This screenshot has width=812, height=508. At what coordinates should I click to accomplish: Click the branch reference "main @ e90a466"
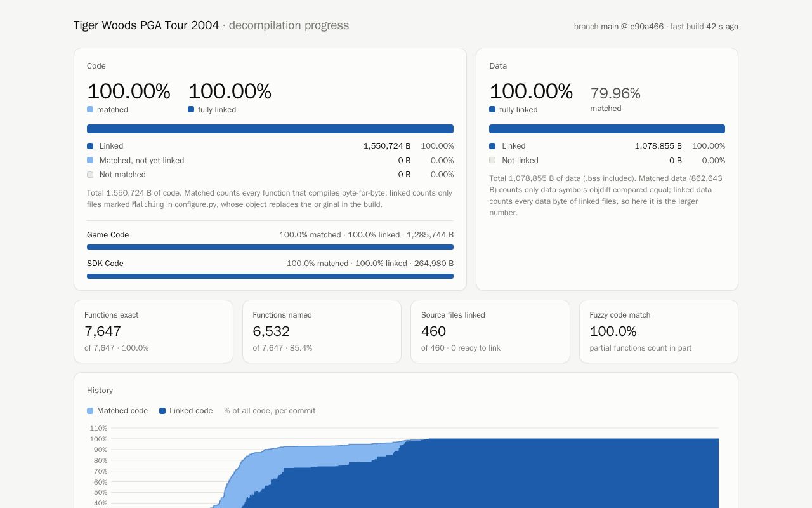coord(632,27)
